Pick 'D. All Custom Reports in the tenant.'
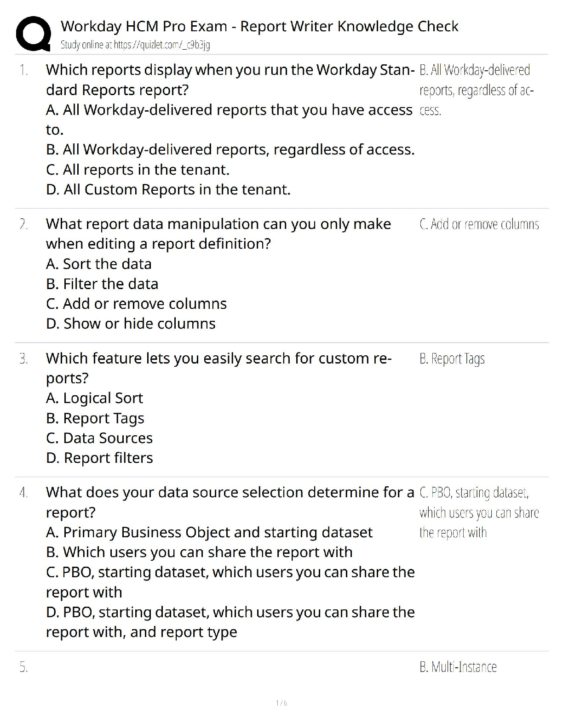This screenshot has height=728, width=563. (168, 189)
